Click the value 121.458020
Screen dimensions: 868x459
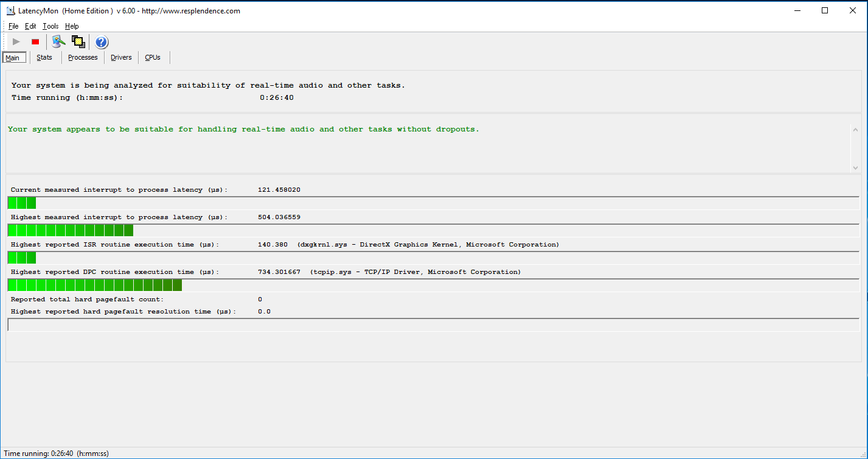tap(279, 190)
